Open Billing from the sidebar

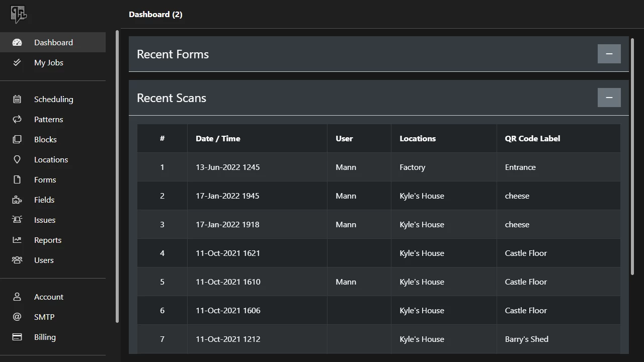coord(45,337)
